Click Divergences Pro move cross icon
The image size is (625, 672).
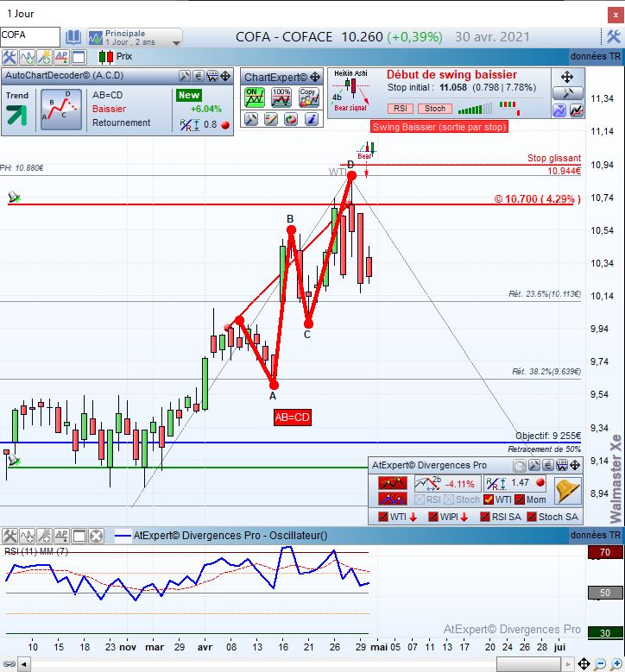coord(575,466)
